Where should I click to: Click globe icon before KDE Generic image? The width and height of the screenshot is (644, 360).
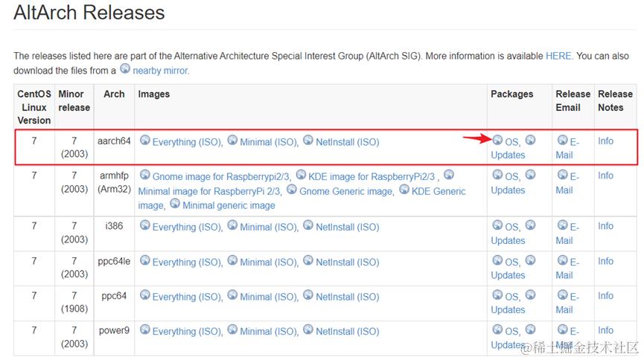pyautogui.click(x=404, y=189)
